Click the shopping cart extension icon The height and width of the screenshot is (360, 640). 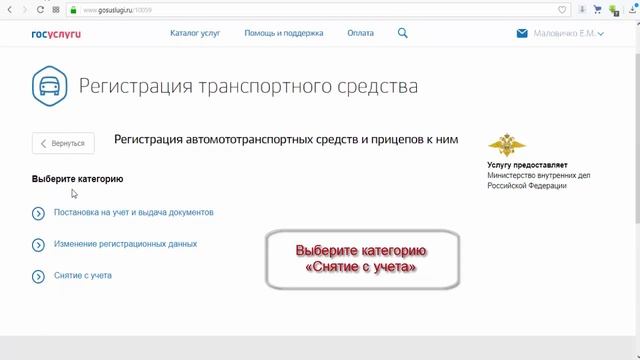coord(598,9)
